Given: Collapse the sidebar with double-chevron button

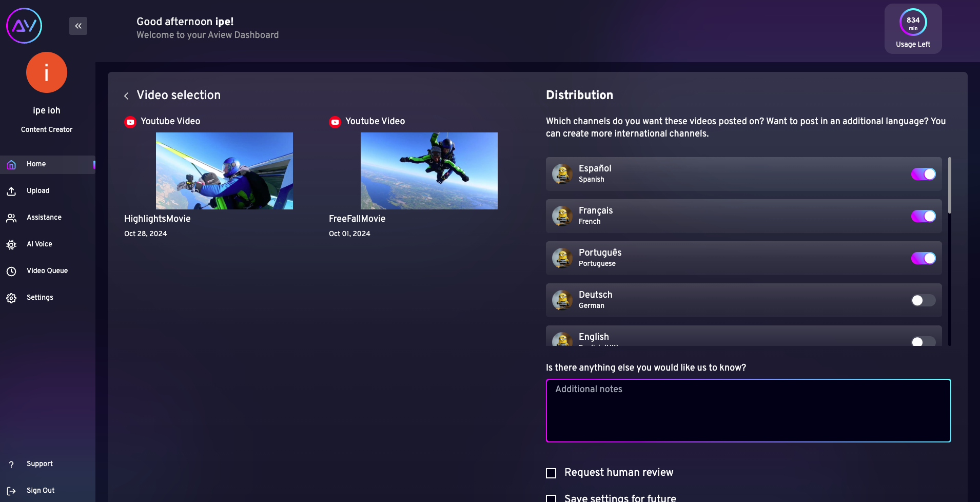Looking at the screenshot, I should click(x=78, y=26).
